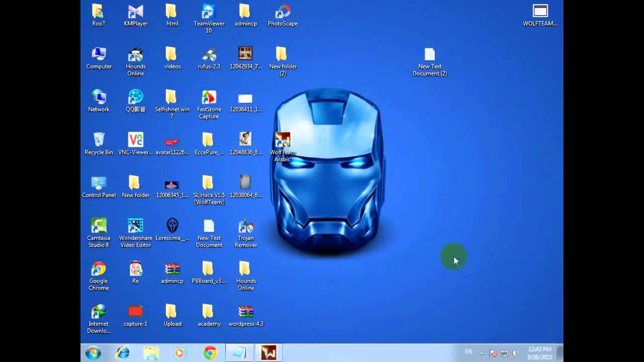Image resolution: width=644 pixels, height=362 pixels.
Task: Launch WolfTeam Arabic shortcut
Action: [x=282, y=147]
